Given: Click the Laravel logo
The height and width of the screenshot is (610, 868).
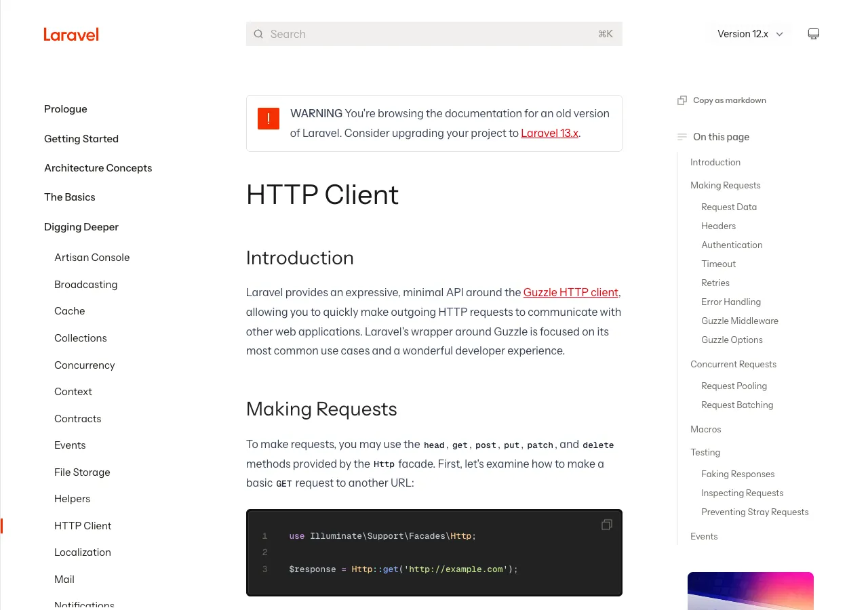Looking at the screenshot, I should click(71, 34).
